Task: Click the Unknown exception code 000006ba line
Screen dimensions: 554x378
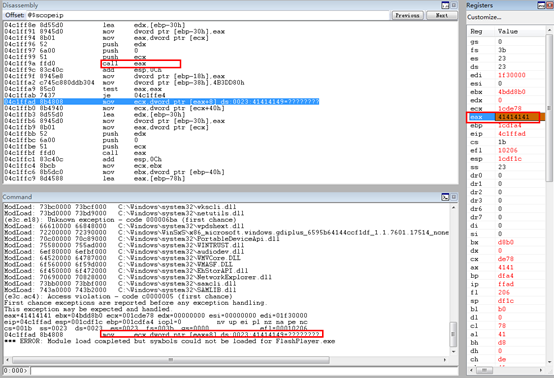Action: click(120, 220)
